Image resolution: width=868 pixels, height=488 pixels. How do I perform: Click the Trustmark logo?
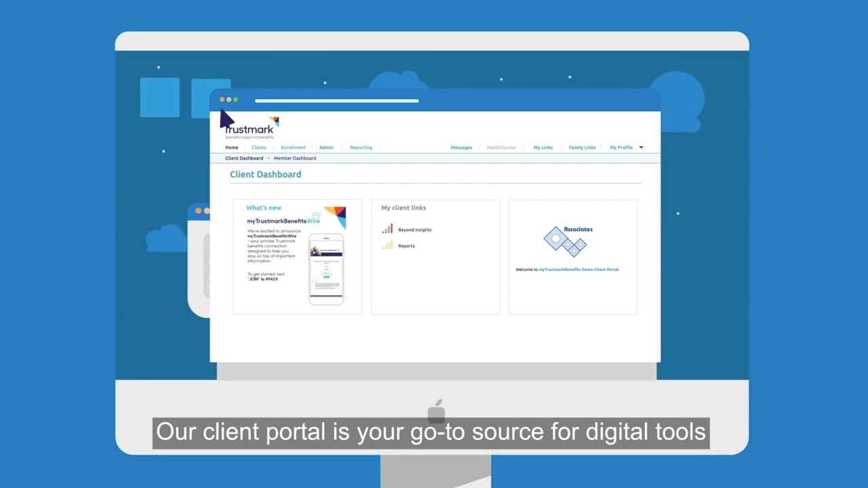[x=252, y=127]
